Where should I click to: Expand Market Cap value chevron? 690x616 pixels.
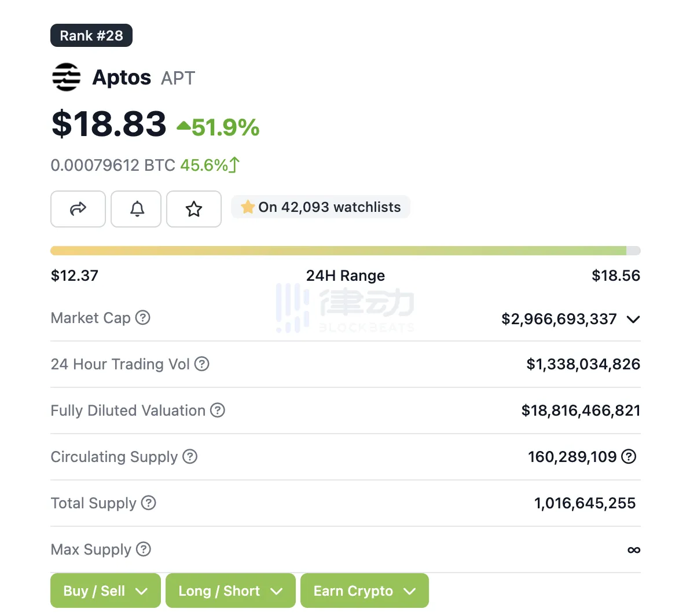pos(633,319)
